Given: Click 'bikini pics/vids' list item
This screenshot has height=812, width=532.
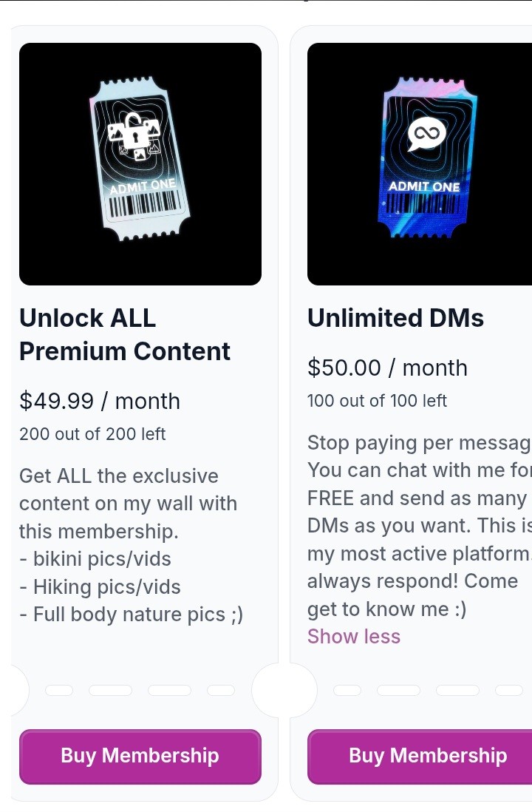Looking at the screenshot, I should coord(95,559).
